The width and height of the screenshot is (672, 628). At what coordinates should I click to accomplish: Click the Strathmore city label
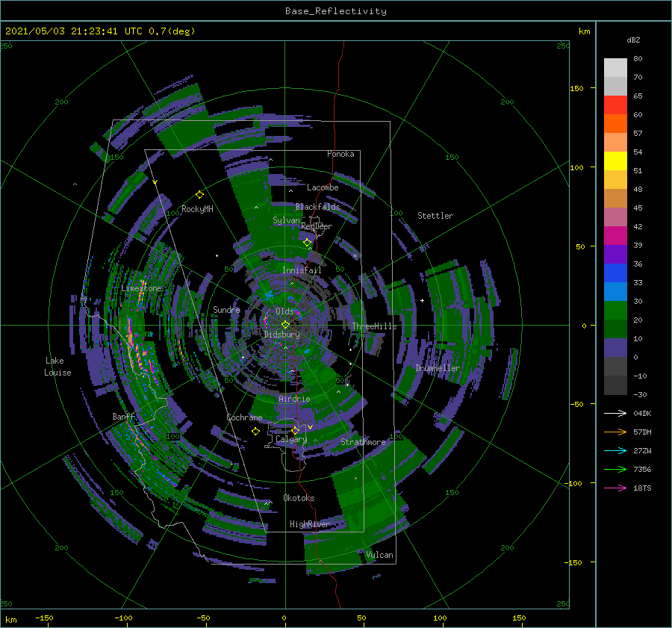(x=363, y=442)
